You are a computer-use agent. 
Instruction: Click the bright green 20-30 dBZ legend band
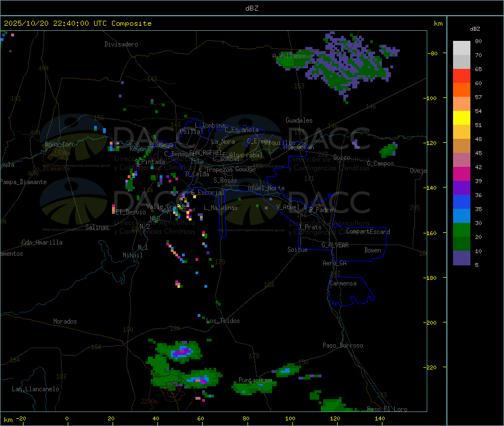461,230
